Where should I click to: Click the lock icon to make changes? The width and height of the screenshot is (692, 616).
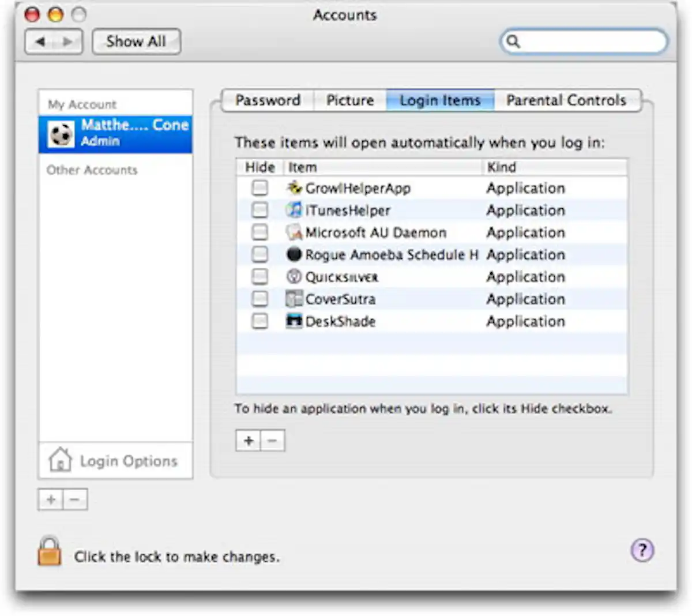tap(49, 550)
